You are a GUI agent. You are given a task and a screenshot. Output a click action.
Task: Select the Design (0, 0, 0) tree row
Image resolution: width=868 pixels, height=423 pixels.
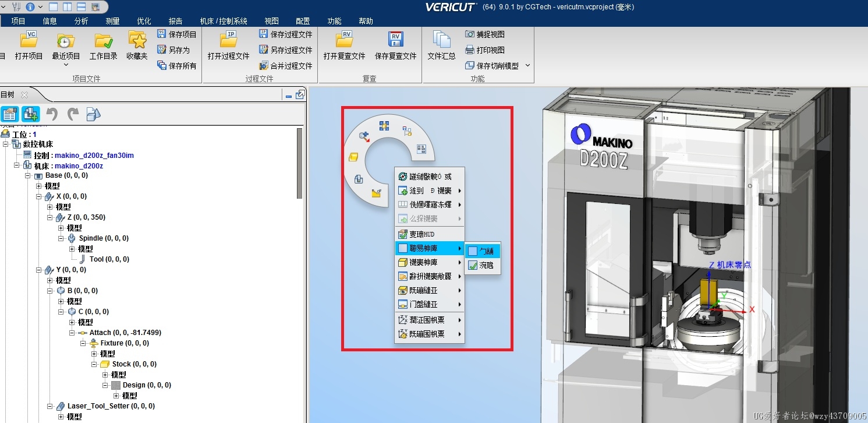(x=141, y=385)
